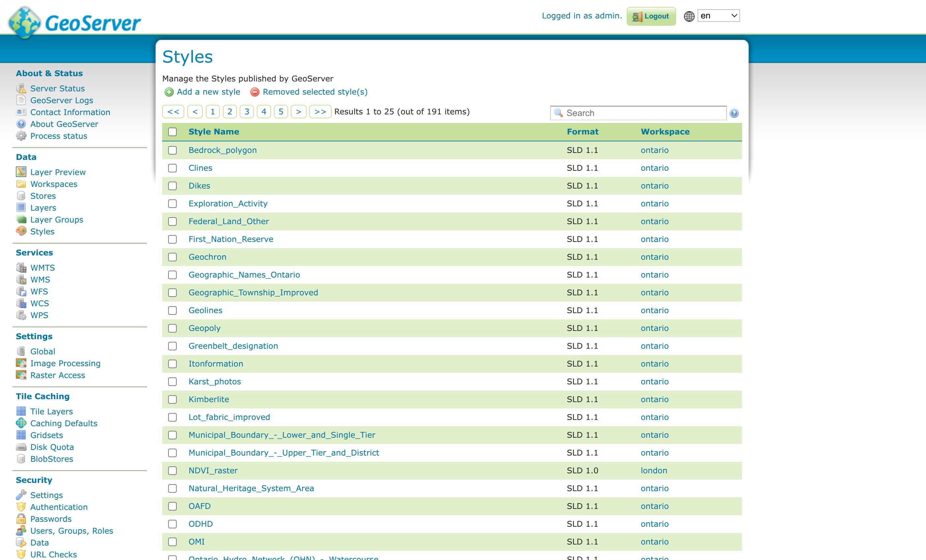Open the Workspaces page
Viewport: 926px width, 560px height.
54,184
